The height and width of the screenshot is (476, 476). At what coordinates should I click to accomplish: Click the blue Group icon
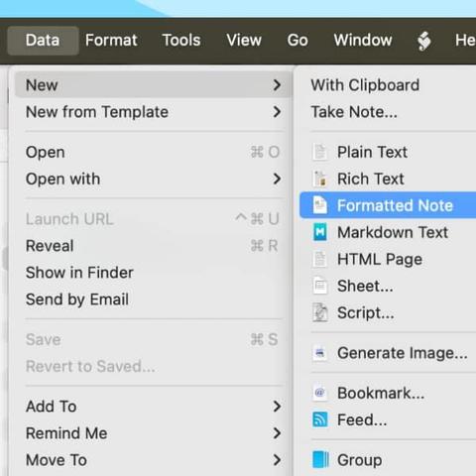coord(320,460)
